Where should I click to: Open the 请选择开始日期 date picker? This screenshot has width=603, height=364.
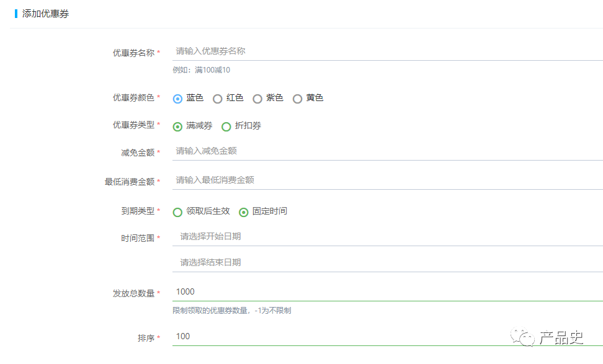[387, 237]
